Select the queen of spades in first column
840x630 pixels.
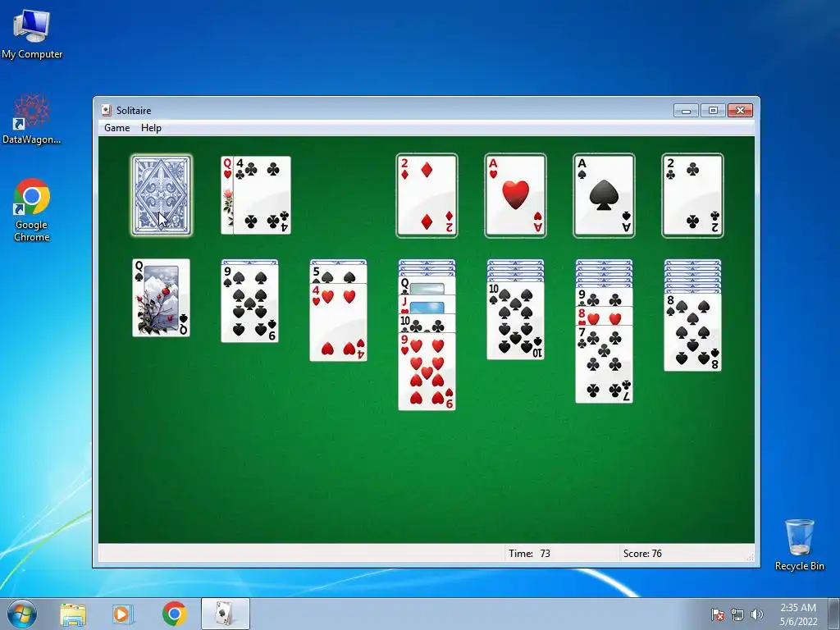click(162, 298)
